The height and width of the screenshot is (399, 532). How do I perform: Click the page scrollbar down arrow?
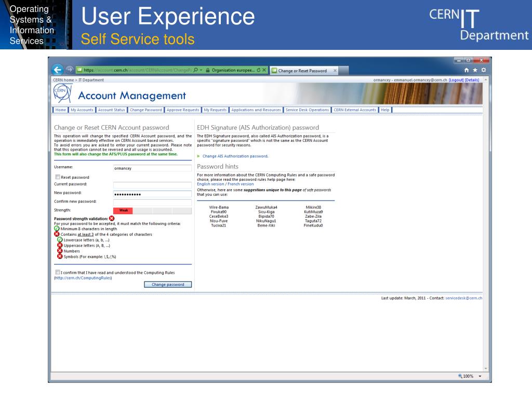[x=486, y=368]
